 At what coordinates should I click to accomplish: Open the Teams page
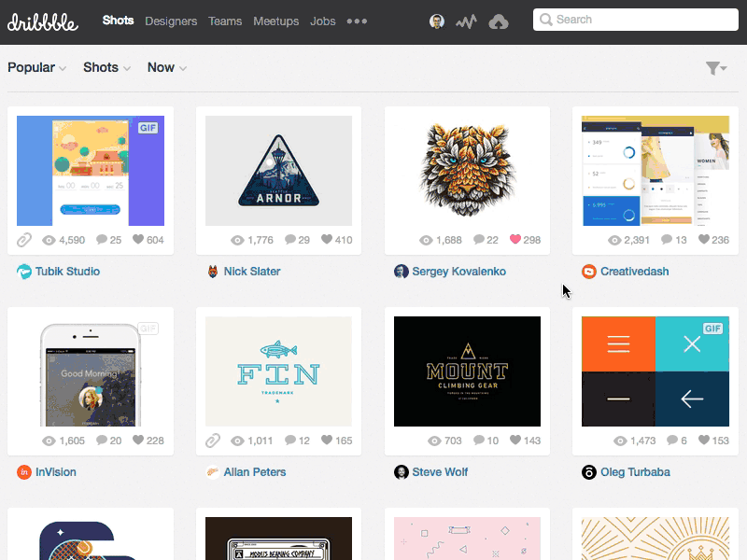tap(225, 21)
